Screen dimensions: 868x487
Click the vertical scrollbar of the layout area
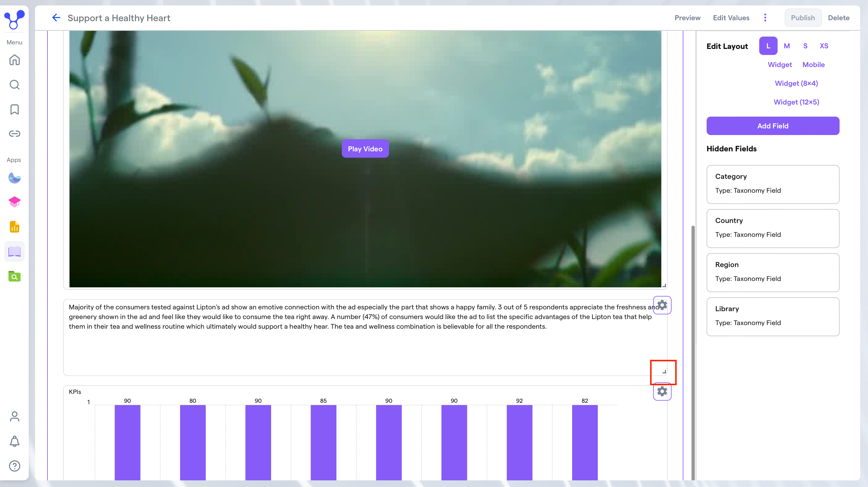693,353
